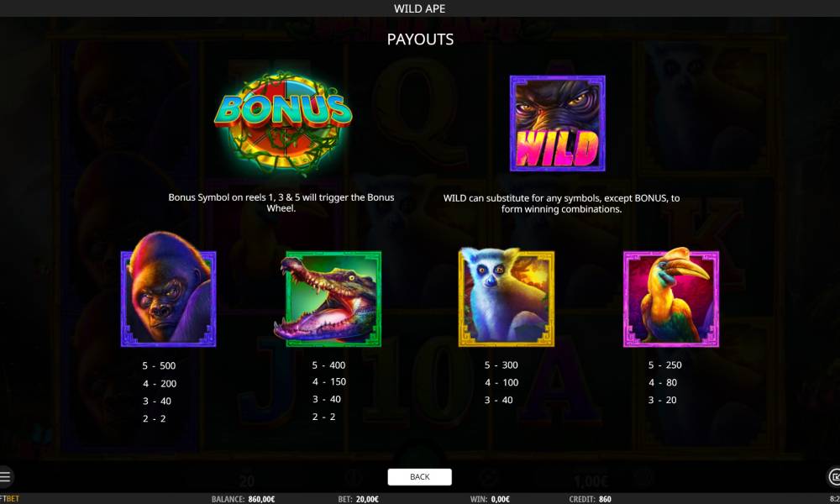
Task: Click the PAYOUTS heading
Action: (420, 39)
